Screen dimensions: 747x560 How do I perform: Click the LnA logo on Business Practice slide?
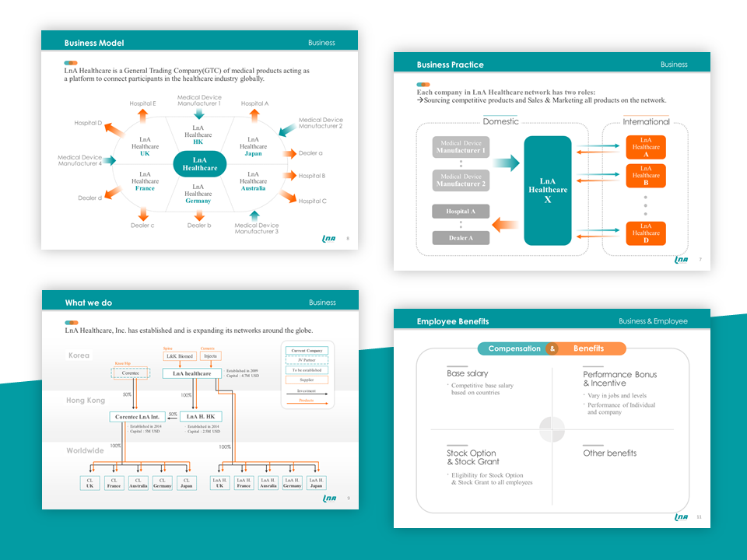tap(682, 260)
